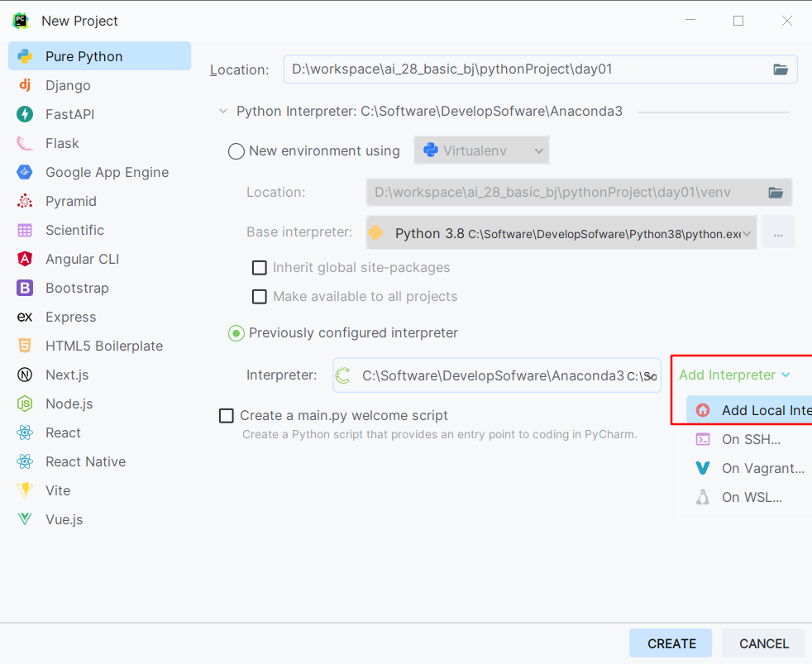Click the Pyramid project icon
Viewport: 812px width, 664px height.
25,201
